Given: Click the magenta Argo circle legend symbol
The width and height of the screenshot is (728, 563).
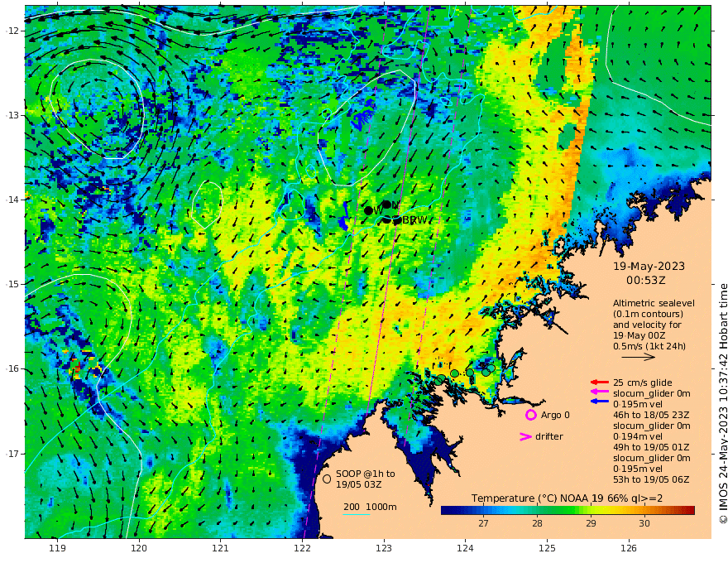Looking at the screenshot, I should 530,415.
